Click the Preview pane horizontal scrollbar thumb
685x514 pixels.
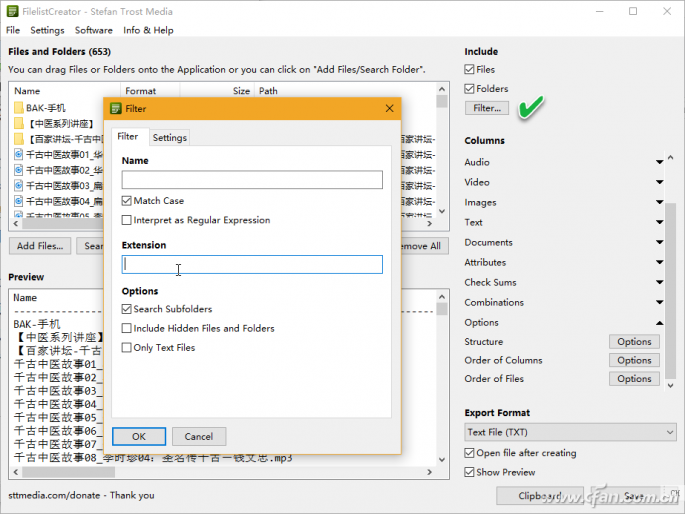click(69, 472)
